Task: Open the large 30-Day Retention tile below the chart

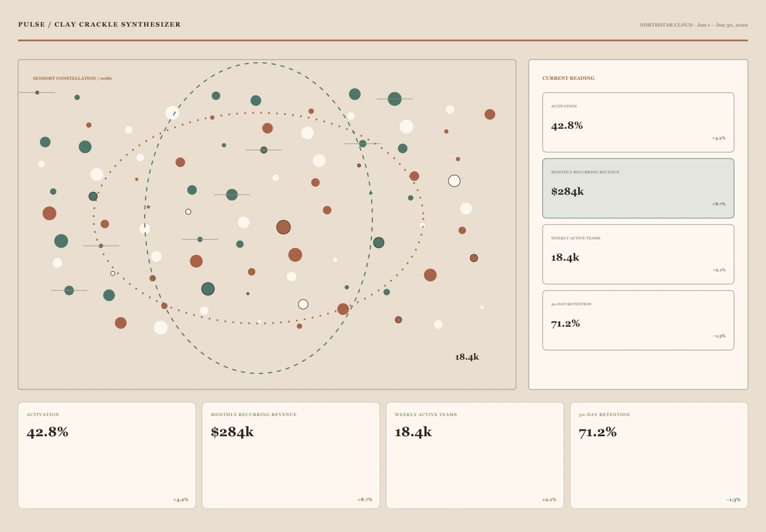Action: tap(659, 455)
